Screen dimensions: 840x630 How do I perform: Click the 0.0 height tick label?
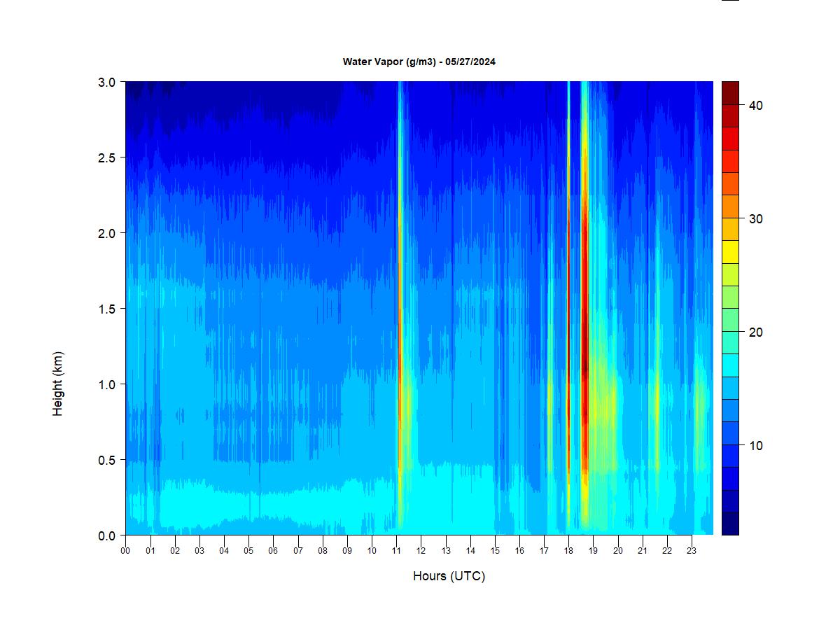coord(107,535)
